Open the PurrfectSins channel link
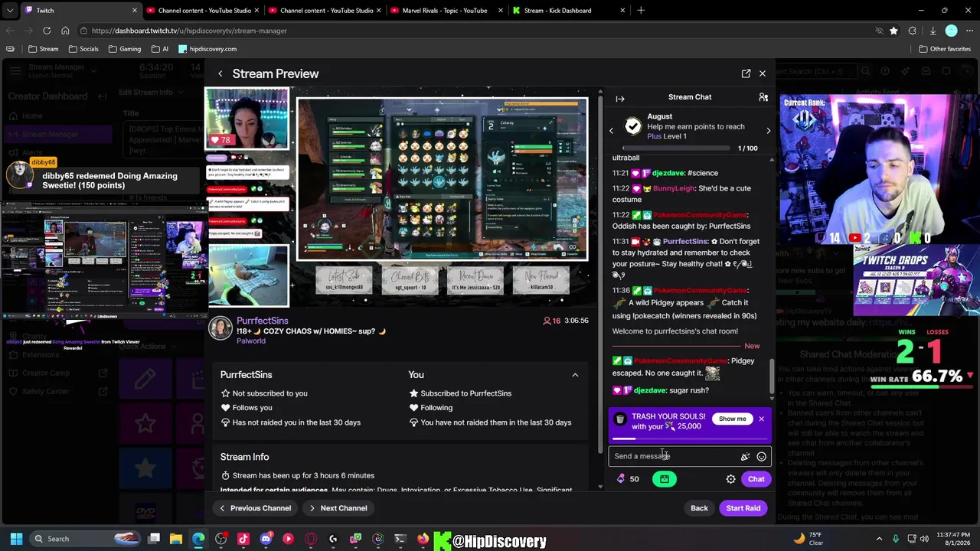The width and height of the screenshot is (980, 551). pos(263,321)
